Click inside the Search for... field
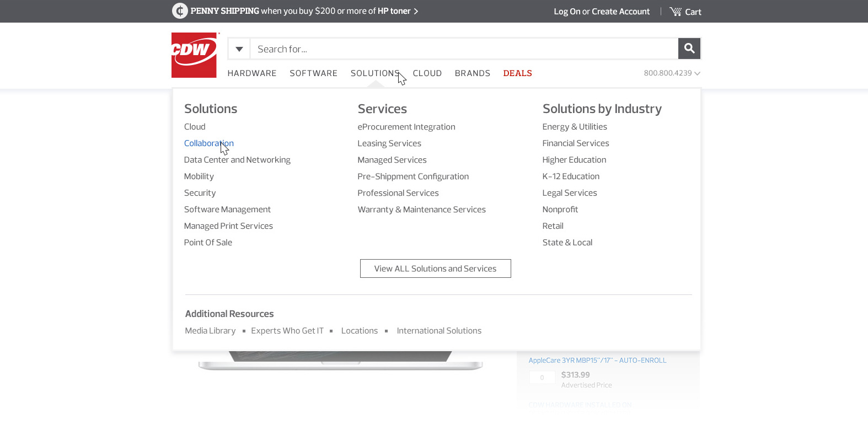 coord(463,49)
